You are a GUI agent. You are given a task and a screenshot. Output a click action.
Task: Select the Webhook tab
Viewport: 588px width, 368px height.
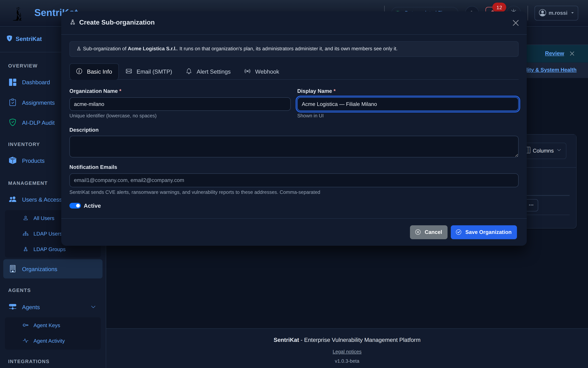262,72
